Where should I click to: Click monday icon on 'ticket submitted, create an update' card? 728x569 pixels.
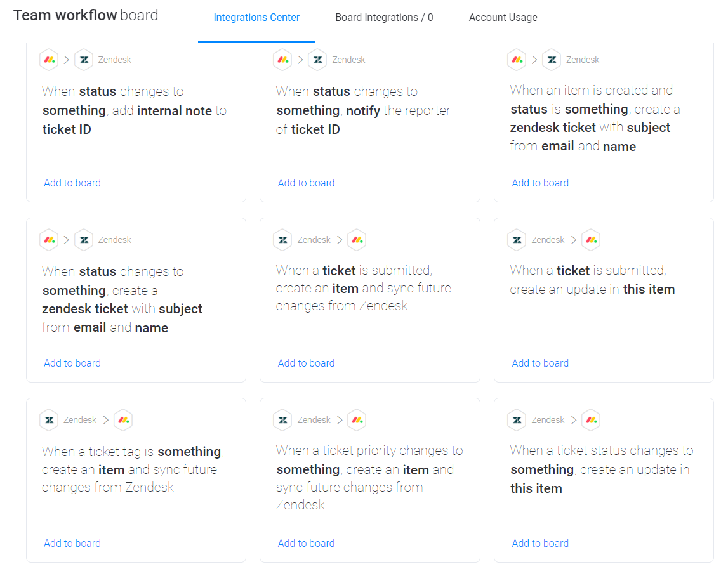point(591,240)
